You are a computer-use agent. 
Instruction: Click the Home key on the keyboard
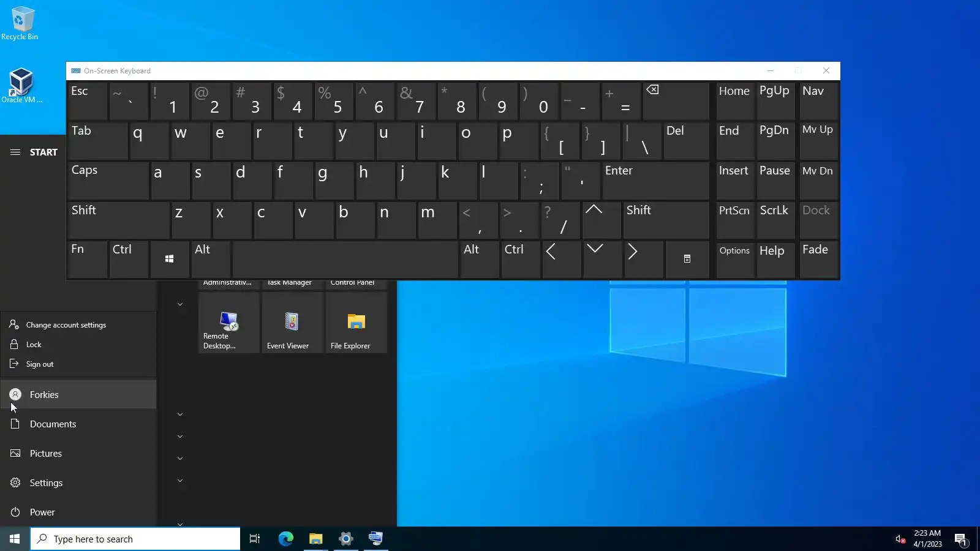[735, 100]
